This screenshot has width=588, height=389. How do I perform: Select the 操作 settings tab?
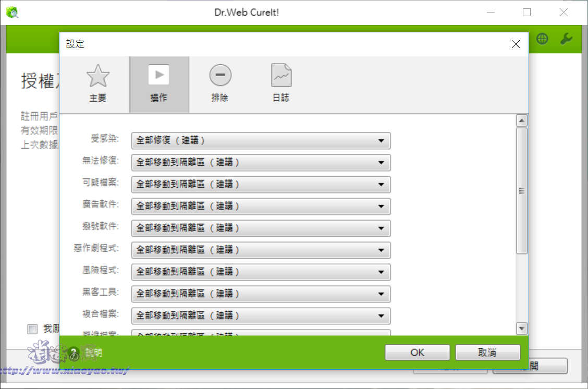click(x=159, y=84)
